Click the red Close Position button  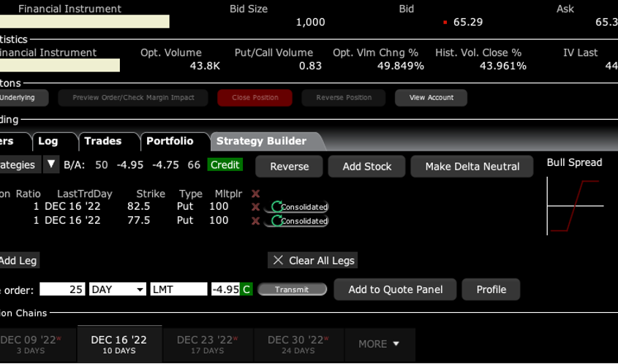pos(255,98)
